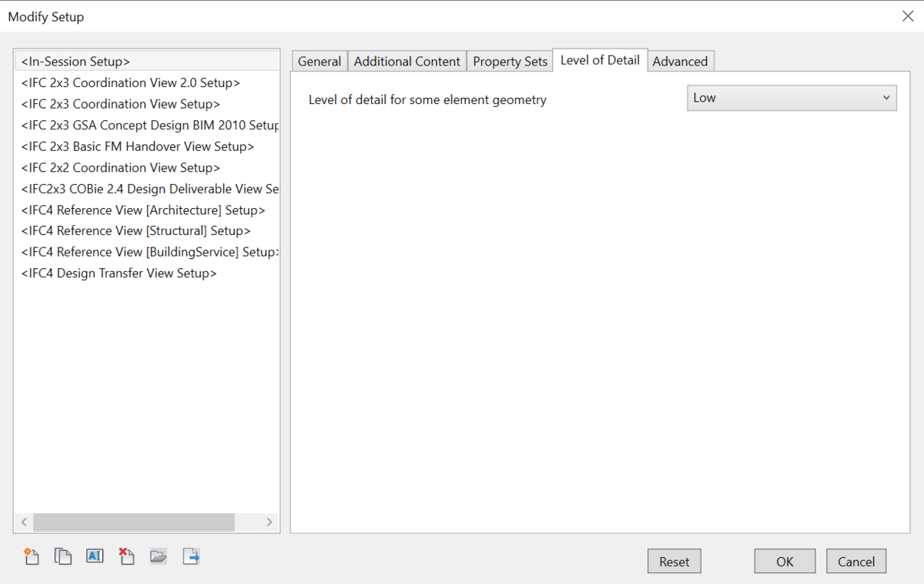The width and height of the screenshot is (924, 584).
Task: Switch to the General tab
Action: coord(320,62)
